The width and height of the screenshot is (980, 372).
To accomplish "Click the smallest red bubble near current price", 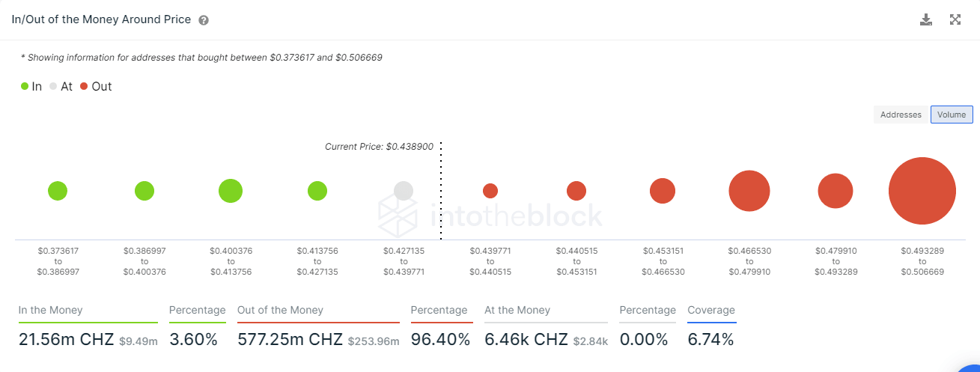I will click(490, 191).
